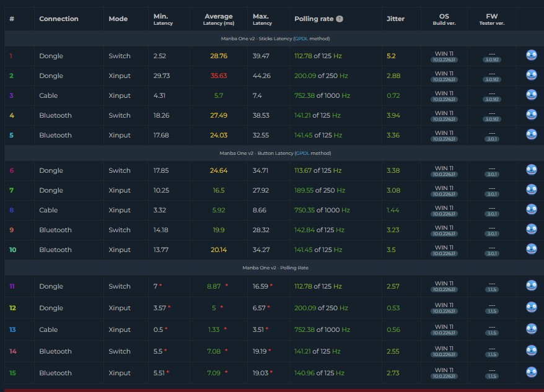Viewport: 544px width, 392px height.
Task: Select the average latency value 20.14
Action: [219, 250]
